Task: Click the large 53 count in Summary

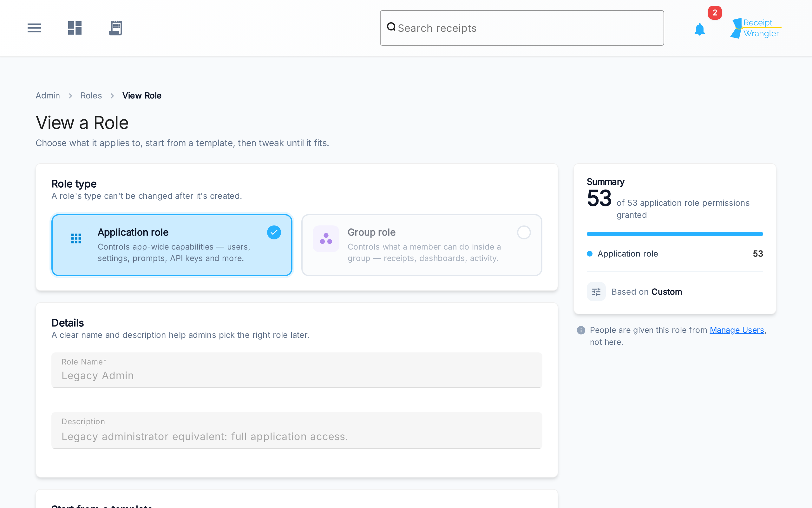Action: [599, 198]
